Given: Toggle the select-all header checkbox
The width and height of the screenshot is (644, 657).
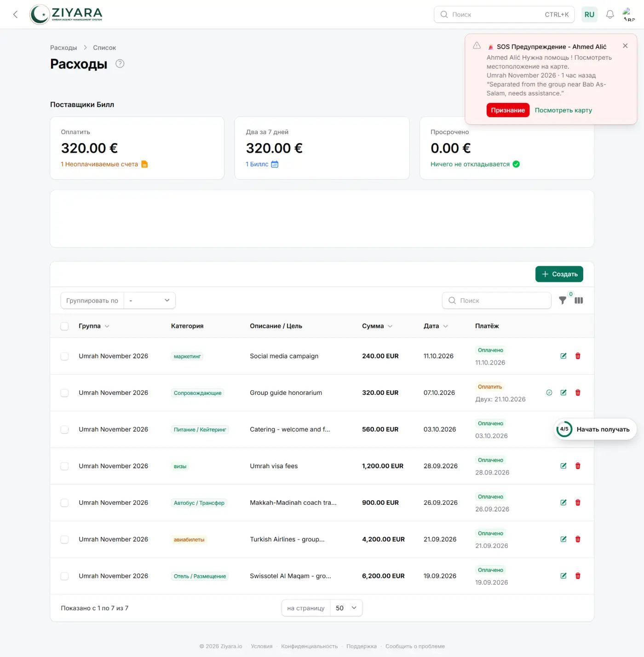Looking at the screenshot, I should tap(64, 326).
